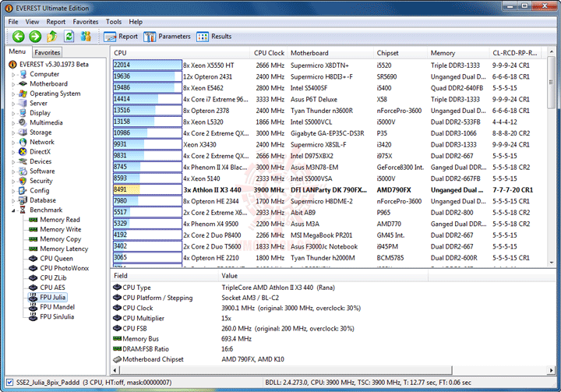Open the CPU PhotoWorxx benchmark
Screen dimensions: 561x392
[65, 268]
